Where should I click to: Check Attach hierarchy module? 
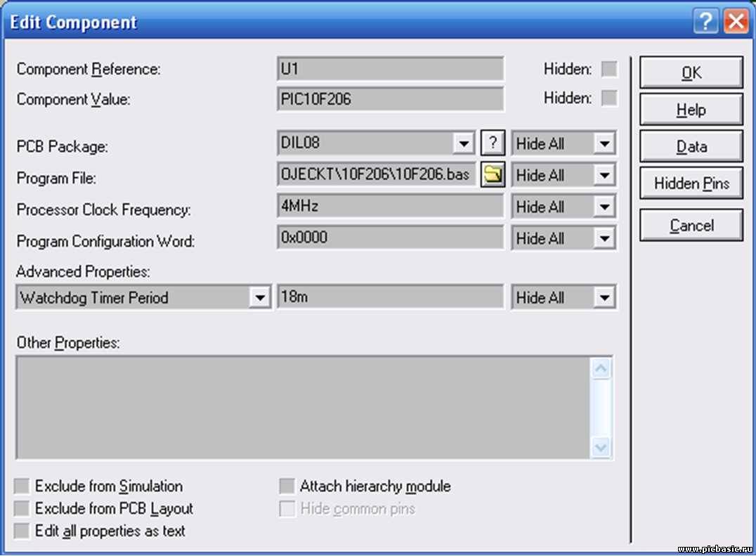[x=287, y=486]
